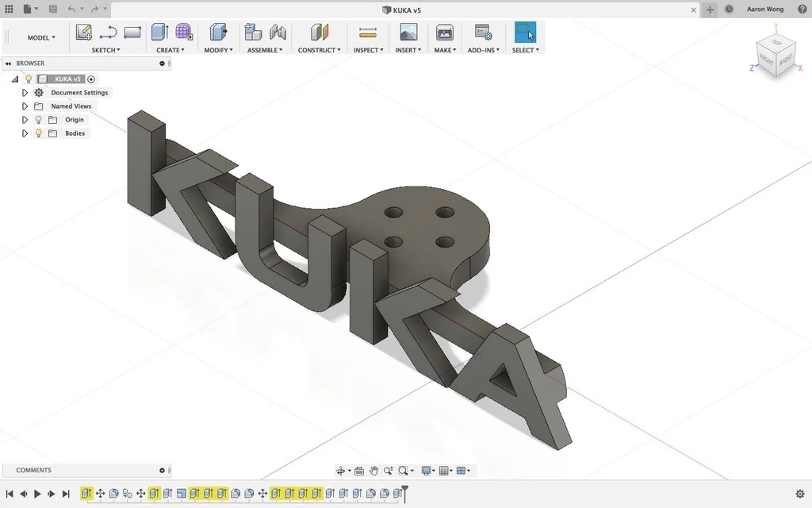Viewport: 812px width, 508px height.
Task: Click the Look At camera icon
Action: coord(359,471)
